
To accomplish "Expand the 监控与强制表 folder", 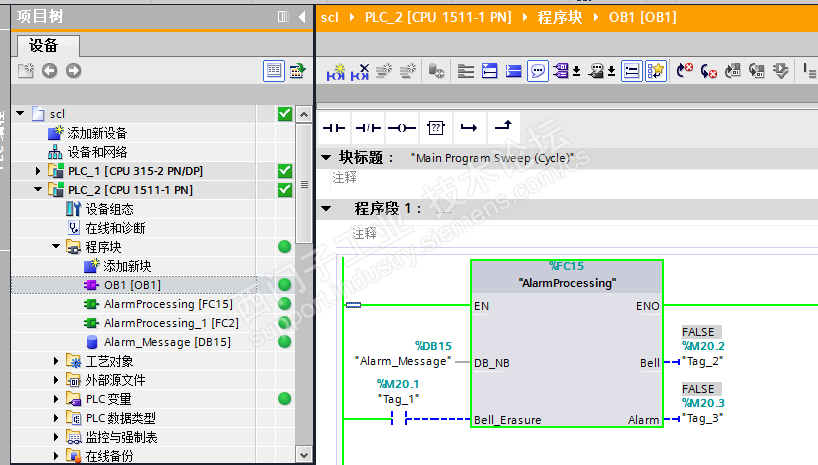I will [56, 437].
